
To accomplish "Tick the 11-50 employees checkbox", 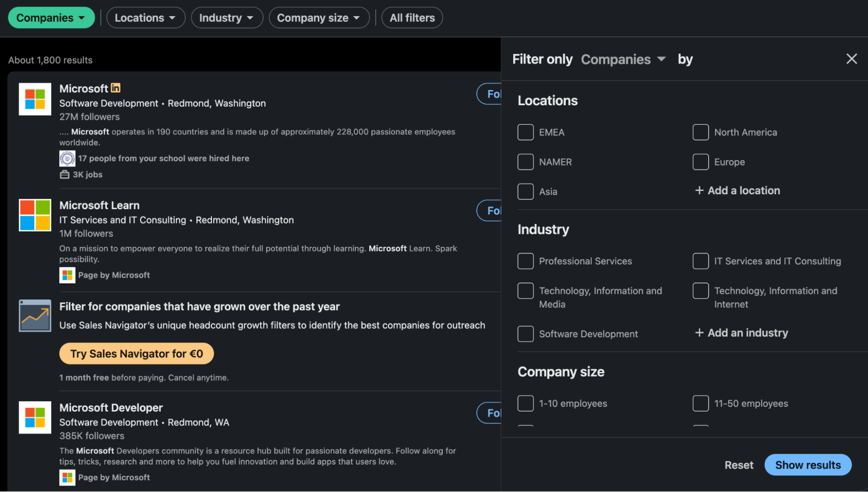I will 700,403.
